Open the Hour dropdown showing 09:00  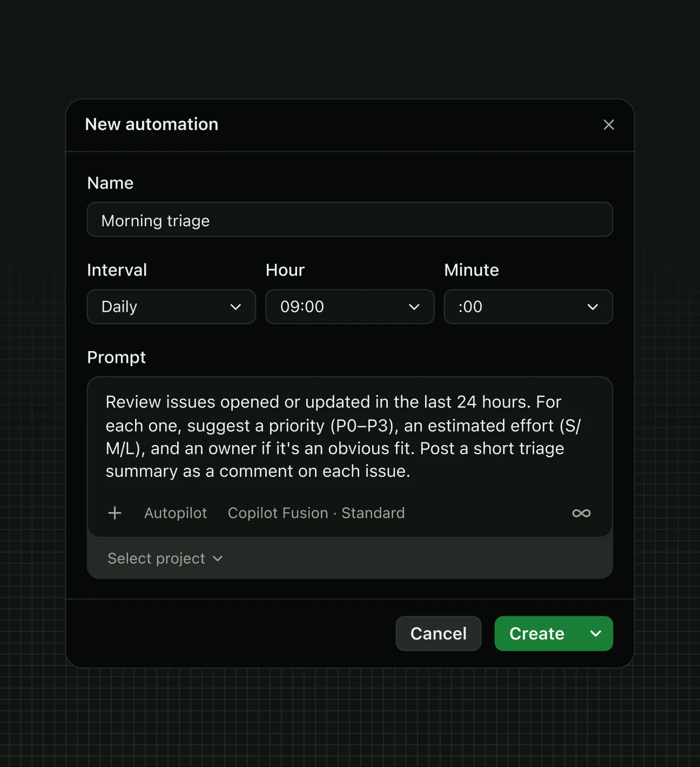point(350,307)
